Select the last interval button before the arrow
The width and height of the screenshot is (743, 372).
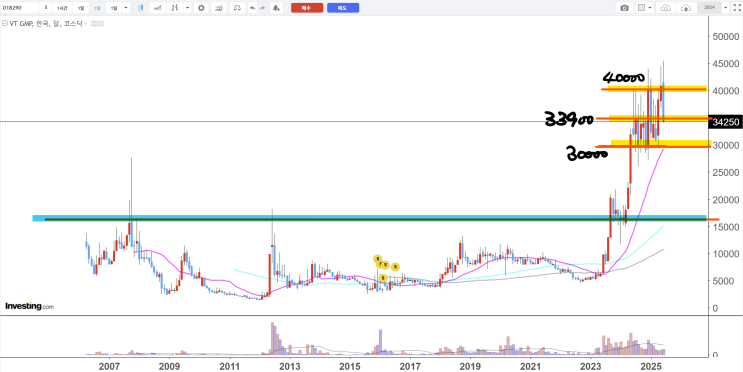[x=114, y=8]
